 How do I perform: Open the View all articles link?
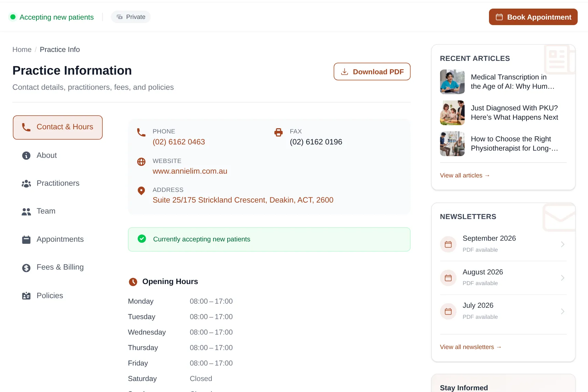point(465,175)
